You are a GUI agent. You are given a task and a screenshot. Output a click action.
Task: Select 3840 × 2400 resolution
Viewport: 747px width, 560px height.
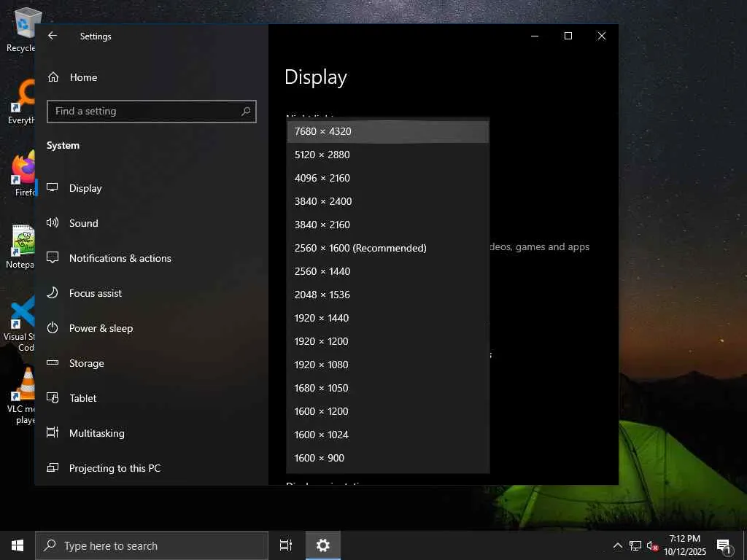pos(388,201)
